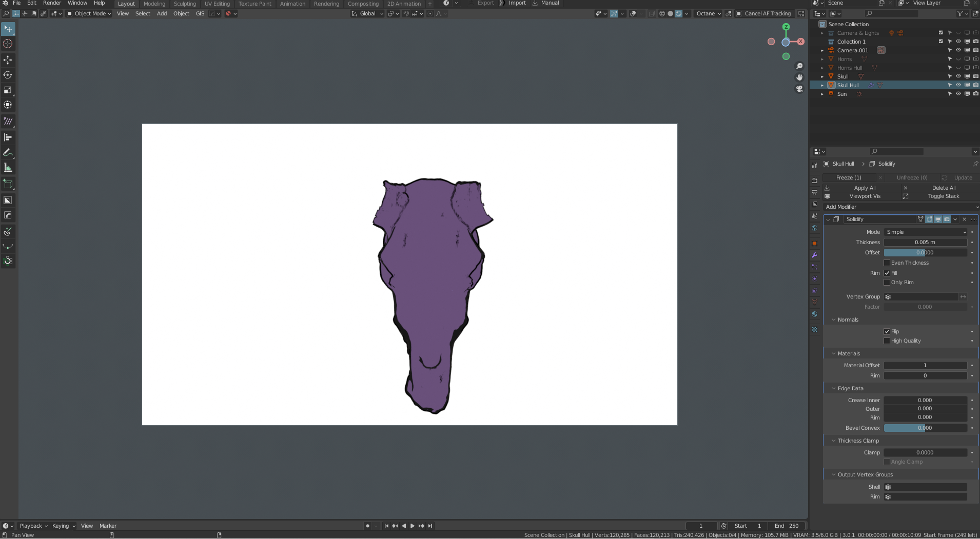
Task: Click the Freeze (1) button
Action: [849, 178]
